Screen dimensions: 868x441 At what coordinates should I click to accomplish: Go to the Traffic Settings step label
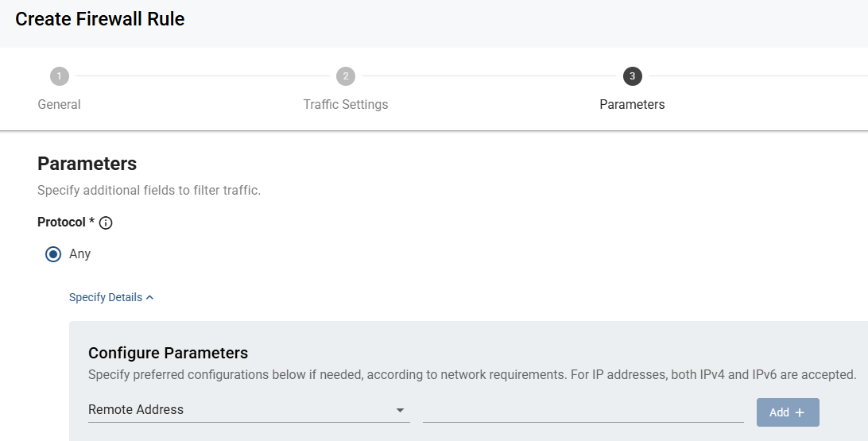pyautogui.click(x=346, y=105)
